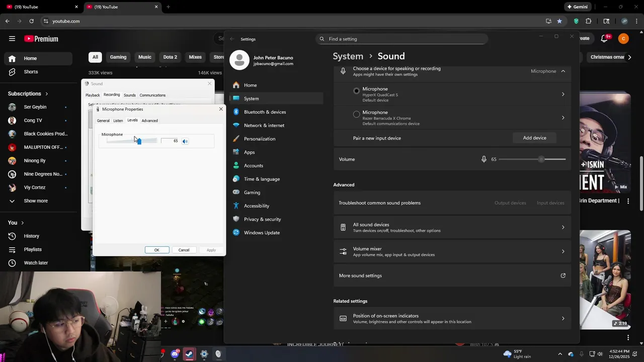This screenshot has width=644, height=362.
Task: Open Settings gear on the taskbar
Action: pyautogui.click(x=204, y=354)
